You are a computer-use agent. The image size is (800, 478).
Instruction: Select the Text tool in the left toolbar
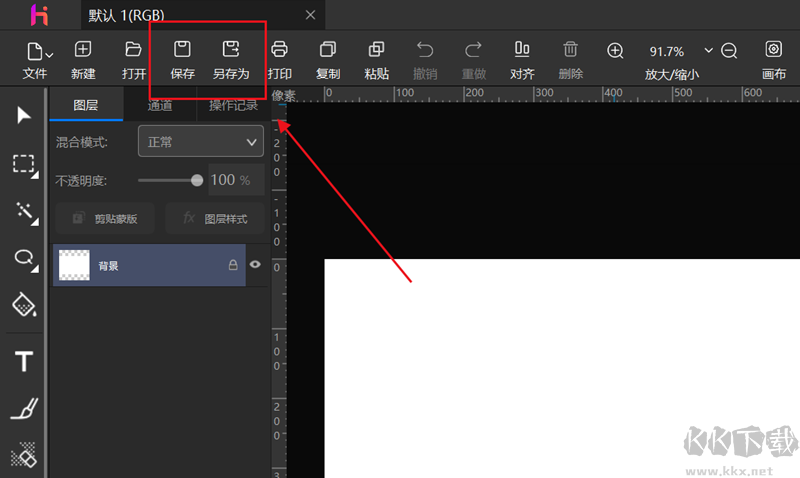coord(24,361)
